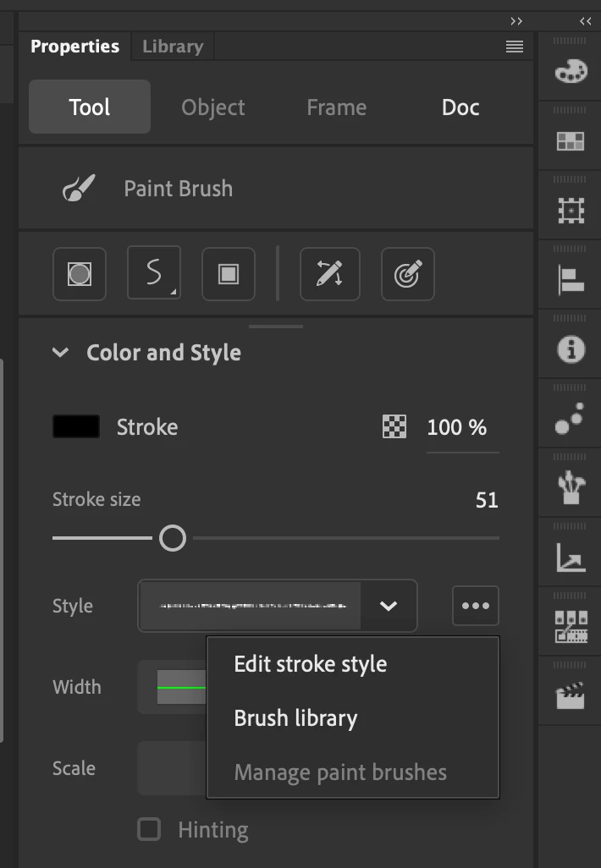Open the brush mode S dropdown
The width and height of the screenshot is (601, 868).
click(154, 274)
